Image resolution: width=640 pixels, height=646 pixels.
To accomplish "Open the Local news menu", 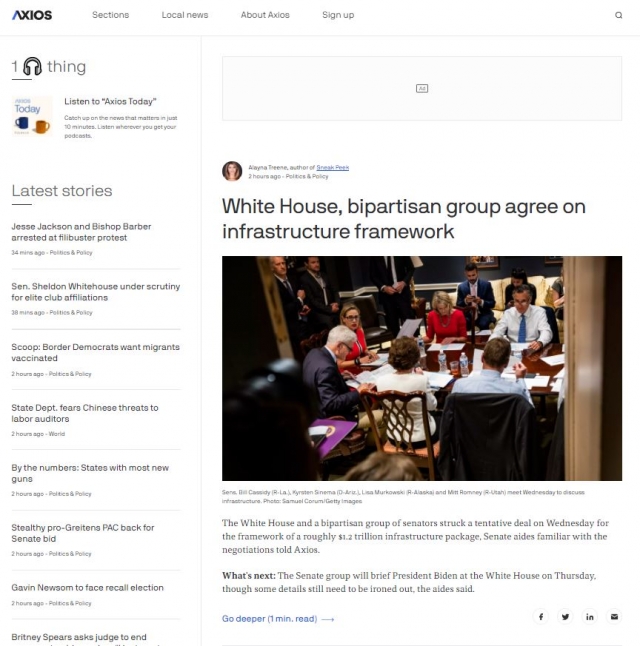I will tap(185, 15).
